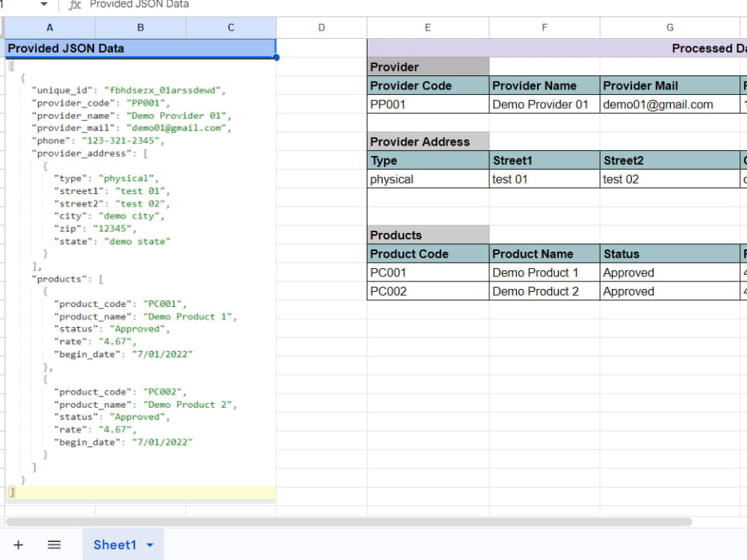
Task: Select cell containing Demo Provider 01
Action: (545, 105)
